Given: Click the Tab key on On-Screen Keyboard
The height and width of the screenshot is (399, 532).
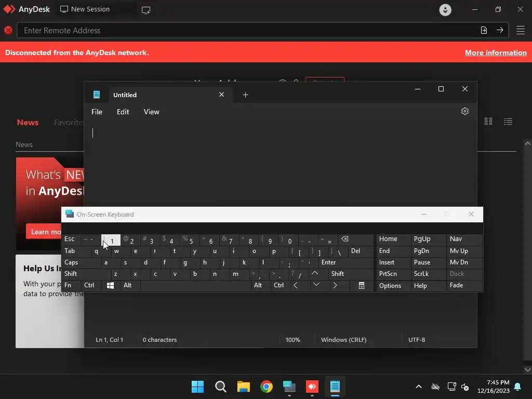Looking at the screenshot, I should (76, 251).
